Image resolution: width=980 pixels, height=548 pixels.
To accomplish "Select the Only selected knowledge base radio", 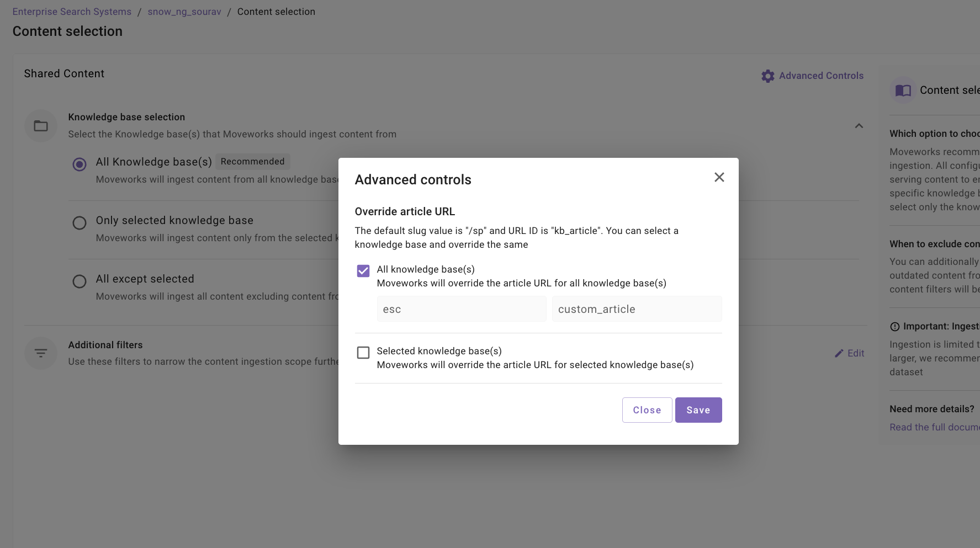I will [x=80, y=223].
